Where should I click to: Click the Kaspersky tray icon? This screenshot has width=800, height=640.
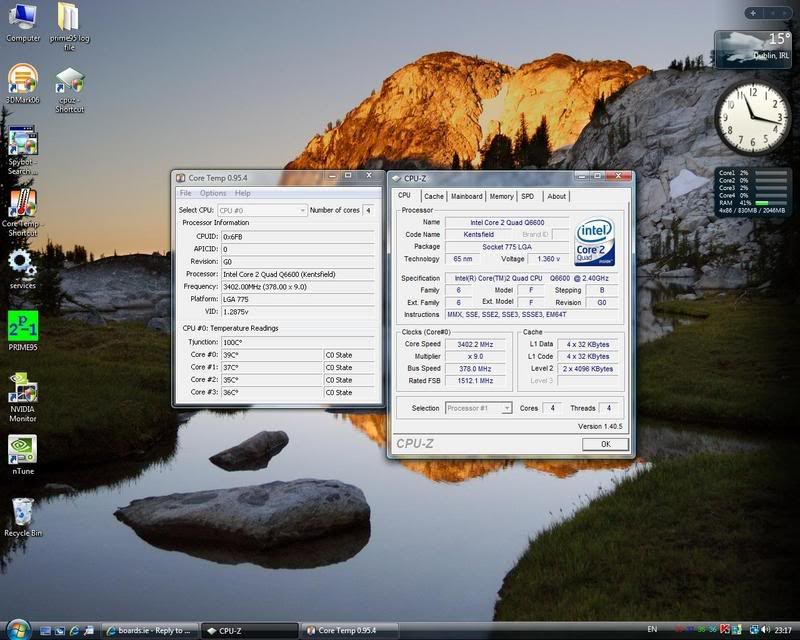coord(724,630)
